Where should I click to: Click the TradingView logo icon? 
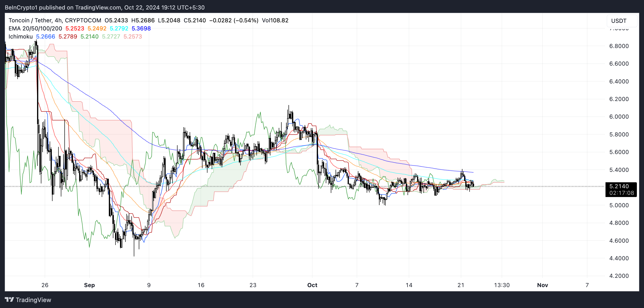(x=9, y=299)
